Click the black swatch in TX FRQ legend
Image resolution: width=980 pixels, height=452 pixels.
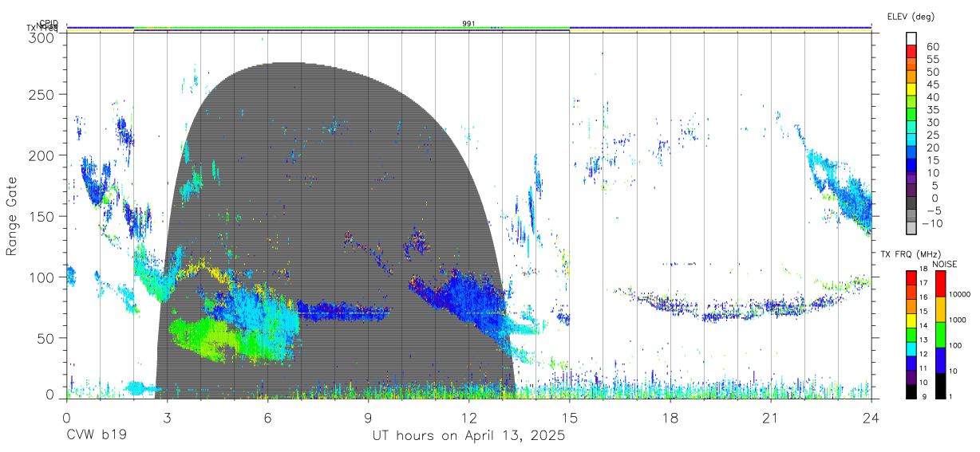(911, 391)
